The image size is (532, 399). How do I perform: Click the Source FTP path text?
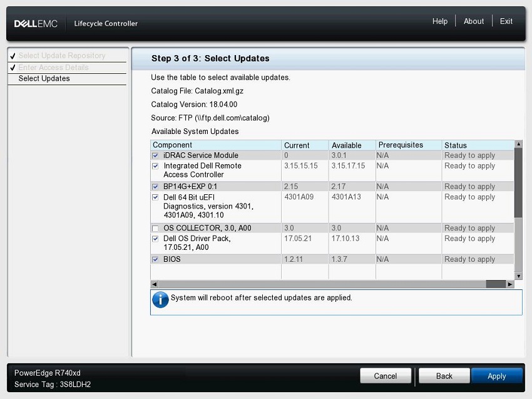click(x=210, y=118)
